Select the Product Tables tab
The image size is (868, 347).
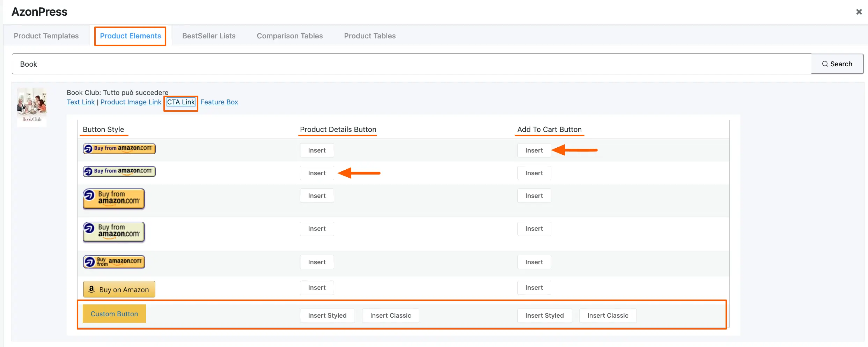[x=369, y=36]
